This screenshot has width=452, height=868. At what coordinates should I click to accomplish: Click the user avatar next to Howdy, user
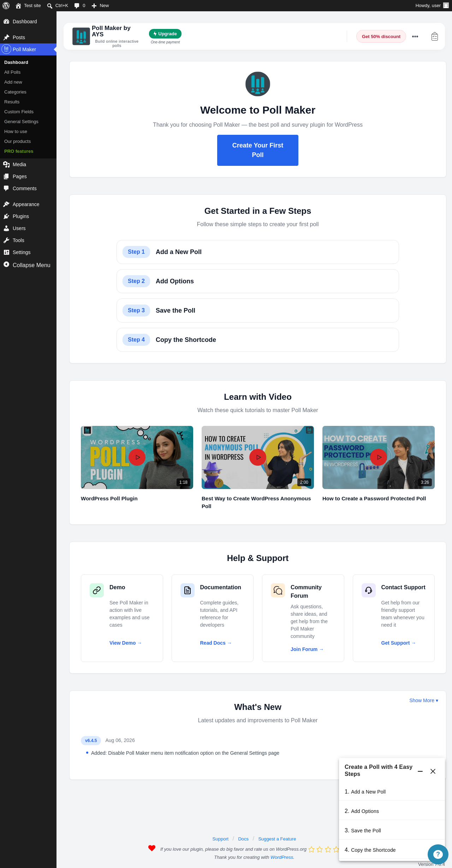pos(446,6)
